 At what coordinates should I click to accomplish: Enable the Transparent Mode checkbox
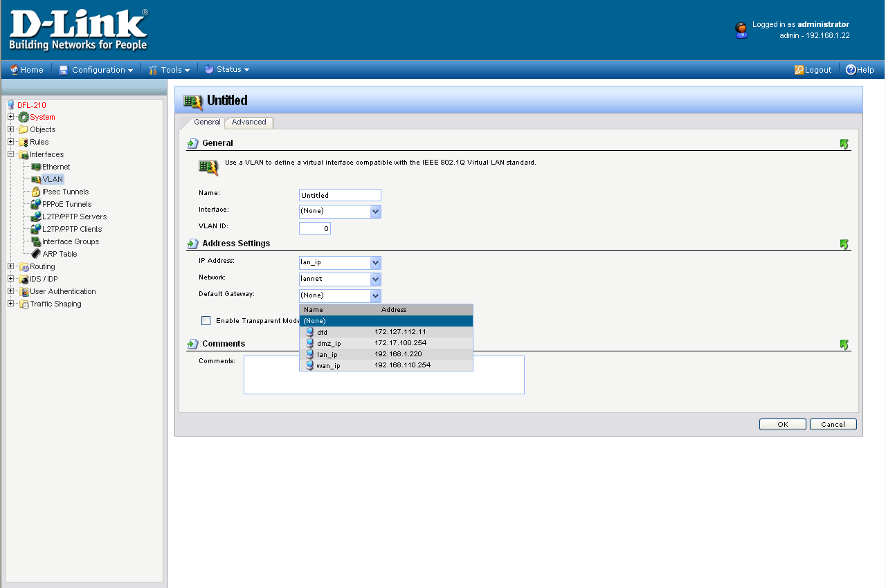point(206,321)
